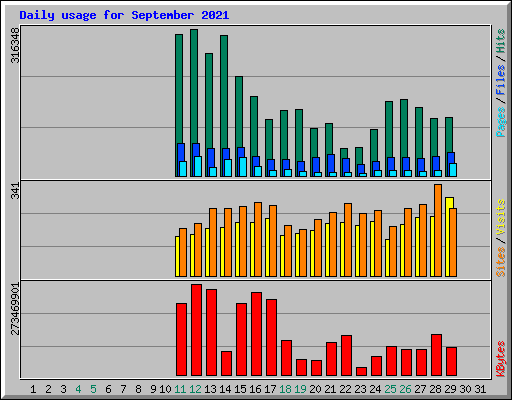
Task: Click the orange Sites legend label
Action: point(501,262)
